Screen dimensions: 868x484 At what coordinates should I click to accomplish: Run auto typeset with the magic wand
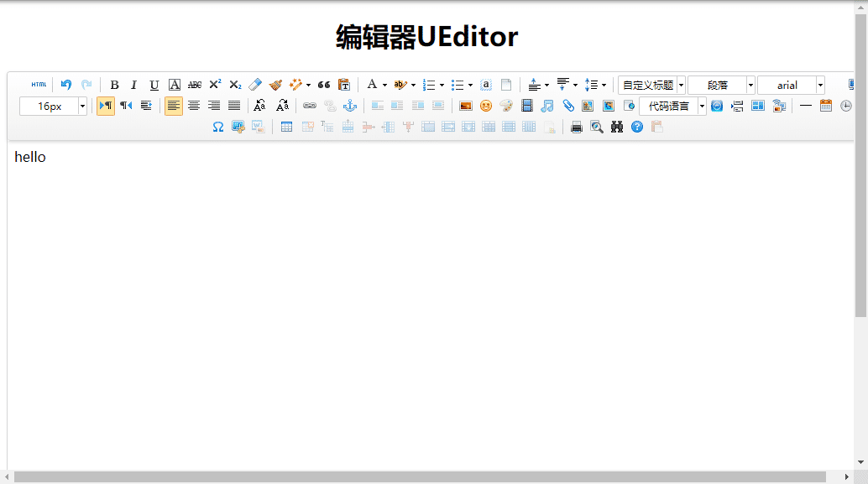click(295, 85)
